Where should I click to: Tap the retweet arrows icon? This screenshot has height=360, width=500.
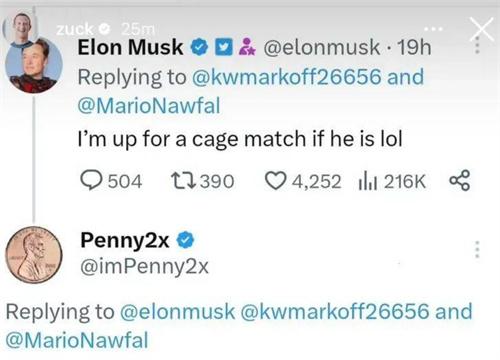point(184,181)
